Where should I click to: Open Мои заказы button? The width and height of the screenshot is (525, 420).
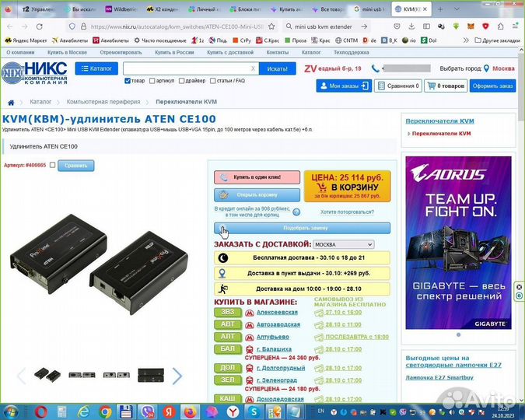tap(344, 86)
